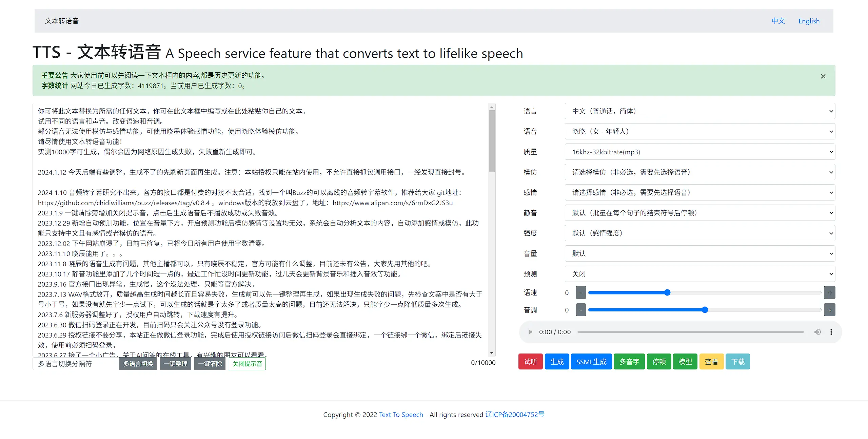Screen dimensions: 868x439
Task: Open the 辽ICP备20004752号 footer link
Action: pyautogui.click(x=514, y=414)
